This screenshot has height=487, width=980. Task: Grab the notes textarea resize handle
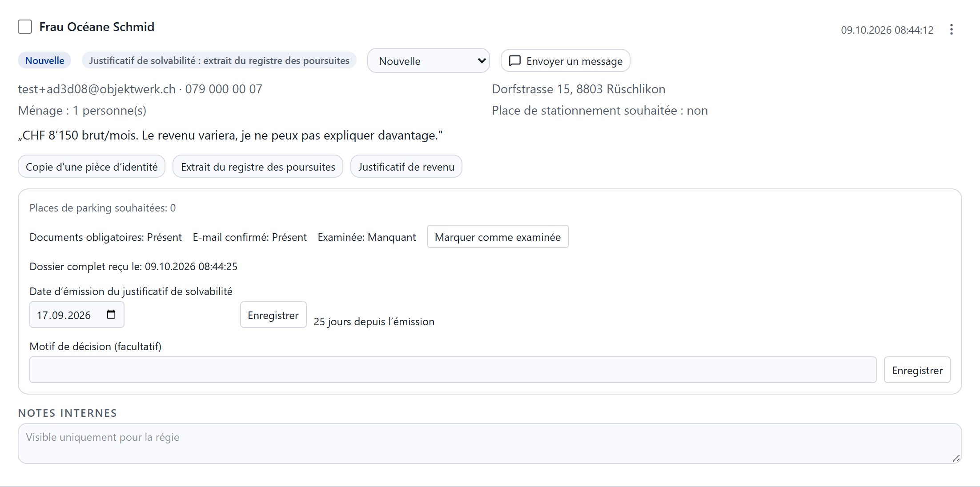956,458
